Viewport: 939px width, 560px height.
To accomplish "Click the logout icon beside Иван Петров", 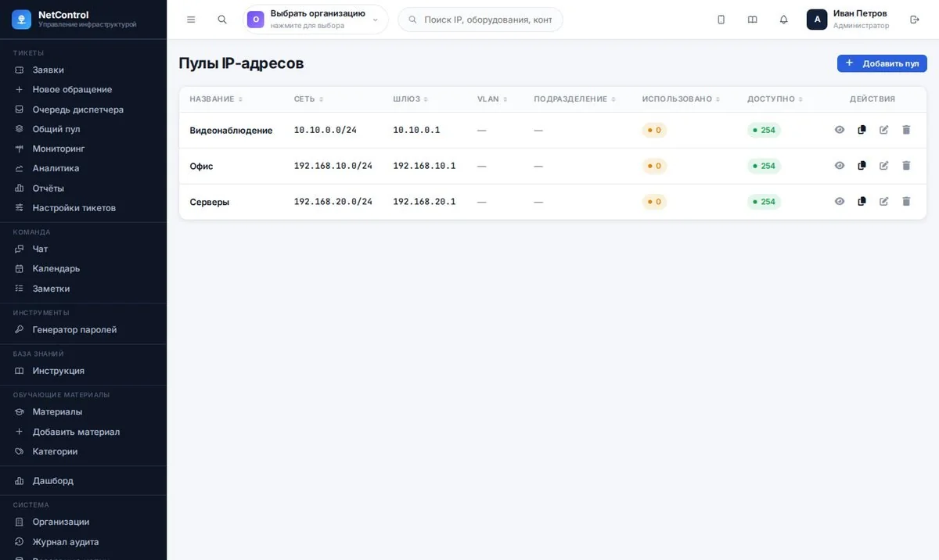I will coord(915,20).
